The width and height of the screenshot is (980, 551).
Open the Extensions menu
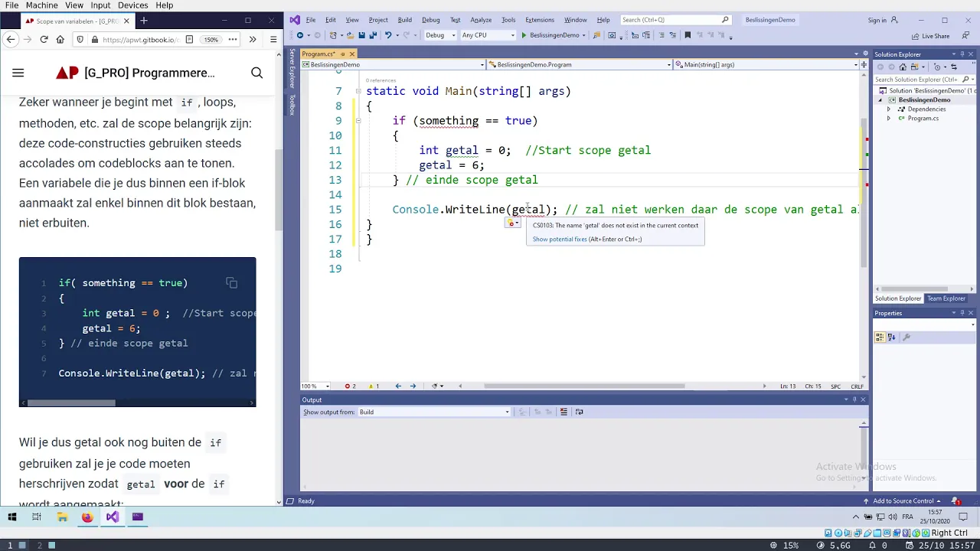540,20
